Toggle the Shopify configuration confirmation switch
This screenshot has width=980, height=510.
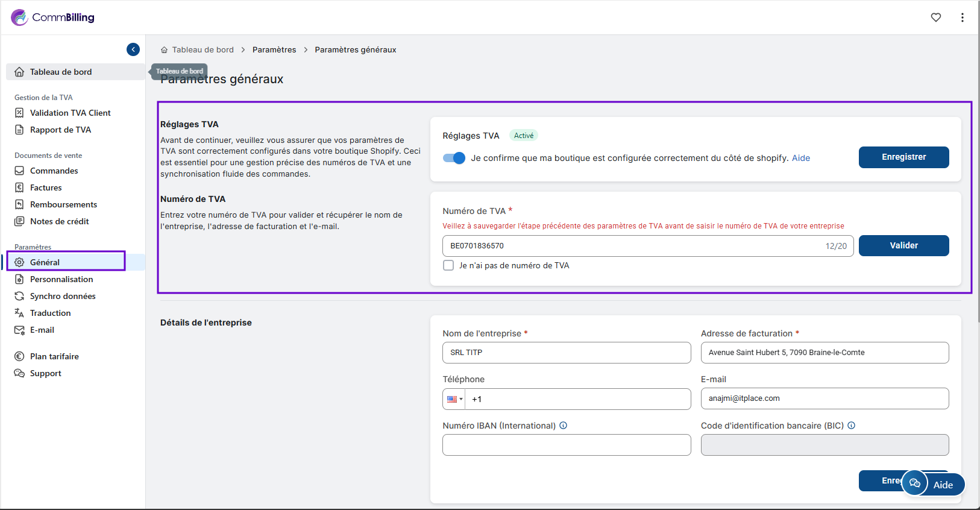(454, 158)
